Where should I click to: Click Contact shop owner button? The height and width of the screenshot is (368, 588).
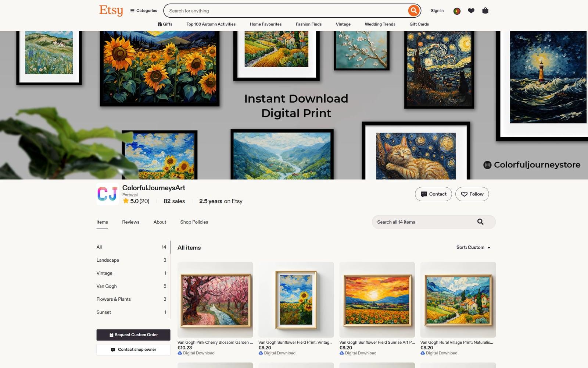click(x=133, y=350)
